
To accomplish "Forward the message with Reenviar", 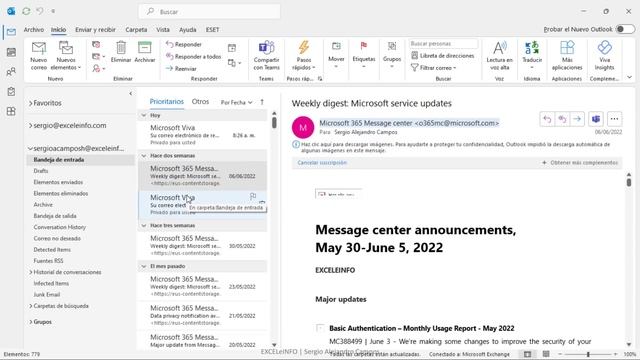I will coord(181,69).
